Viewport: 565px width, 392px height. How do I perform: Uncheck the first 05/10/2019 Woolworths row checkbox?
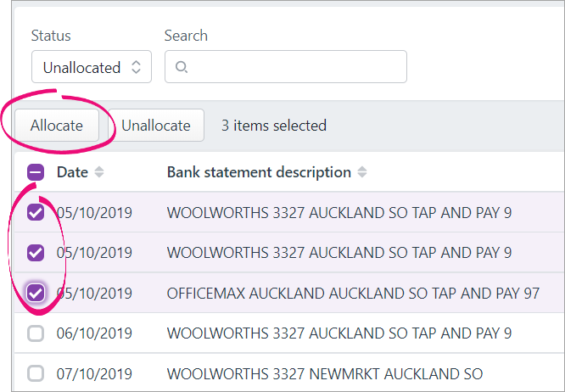36,212
